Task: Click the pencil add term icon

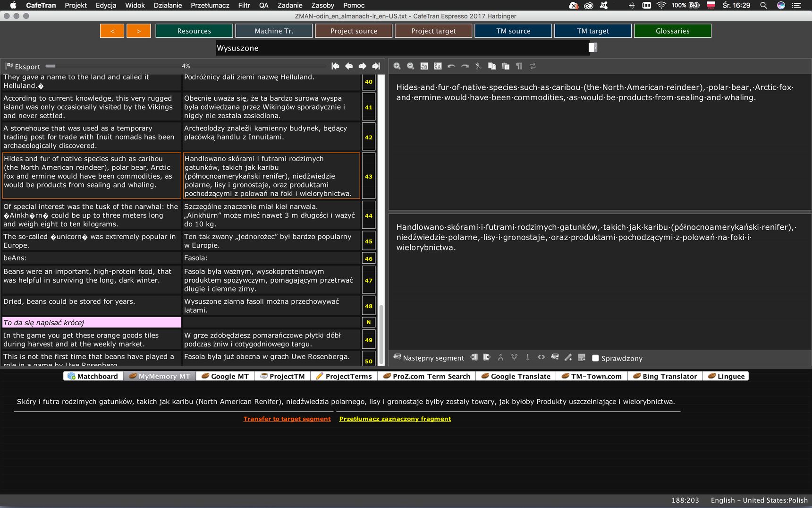Action: [x=568, y=357]
